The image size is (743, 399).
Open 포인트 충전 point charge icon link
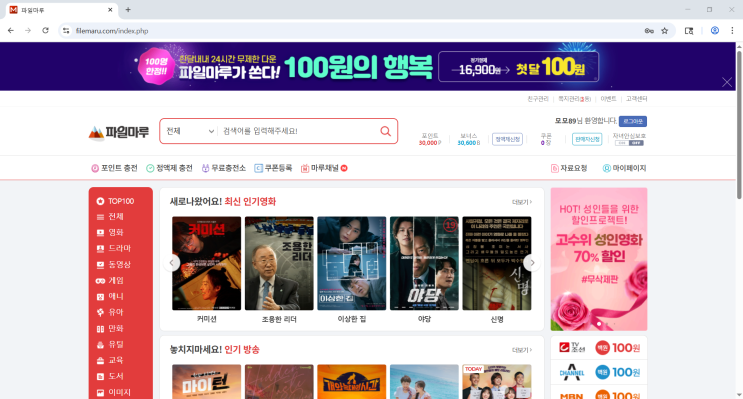(x=114, y=168)
